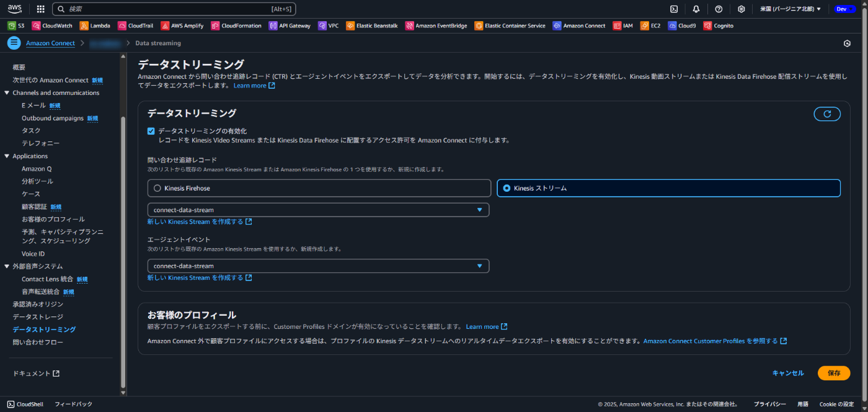Viewport: 868px width, 412px height.
Task: Open CloudShell in the footer
Action: click(x=25, y=404)
